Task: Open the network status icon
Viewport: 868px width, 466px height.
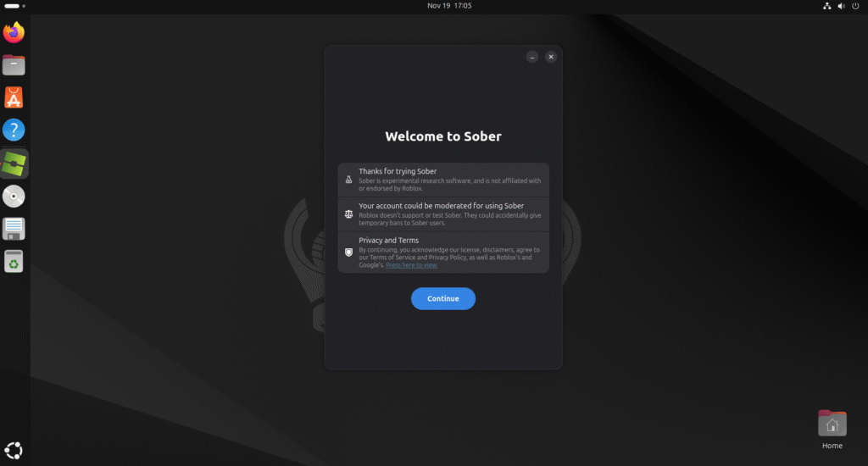Action: tap(827, 6)
